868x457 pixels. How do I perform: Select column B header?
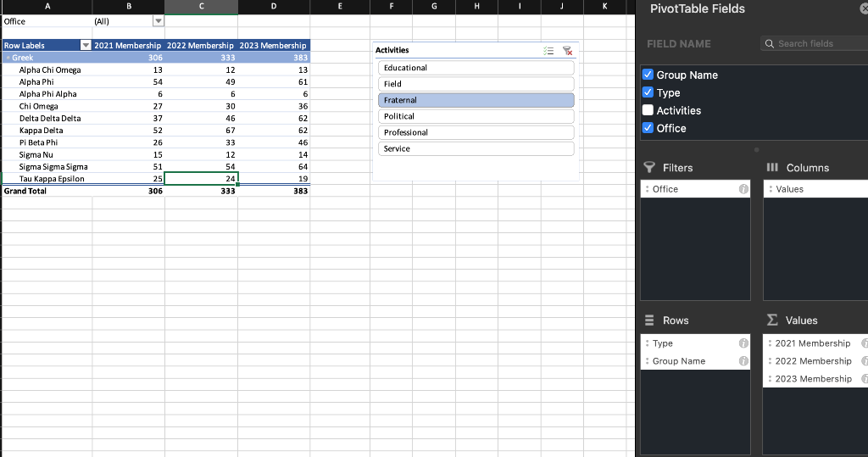[129, 7]
